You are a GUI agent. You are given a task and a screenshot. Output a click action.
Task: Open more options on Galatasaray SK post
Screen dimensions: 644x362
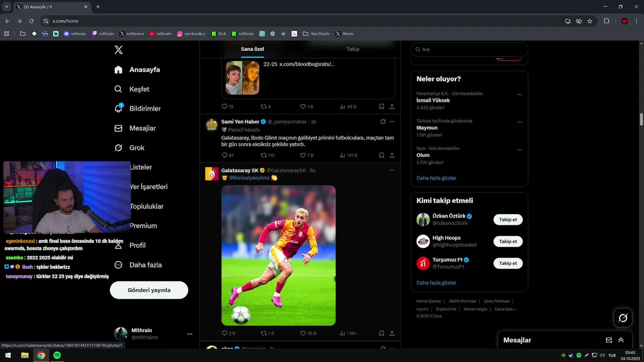click(x=392, y=170)
